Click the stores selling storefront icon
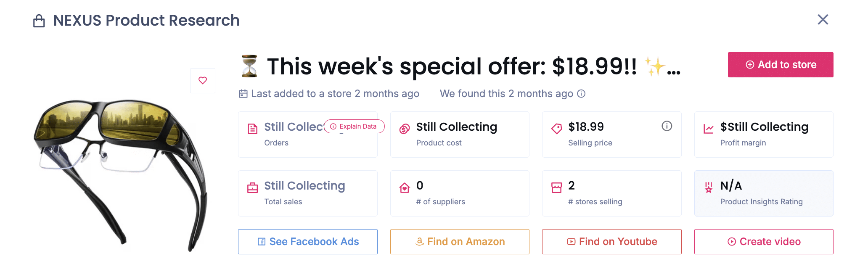 pyautogui.click(x=556, y=187)
